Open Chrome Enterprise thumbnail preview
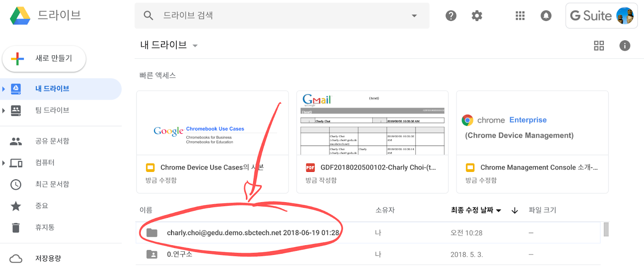Screen dimensions: 644x271 coord(532,123)
